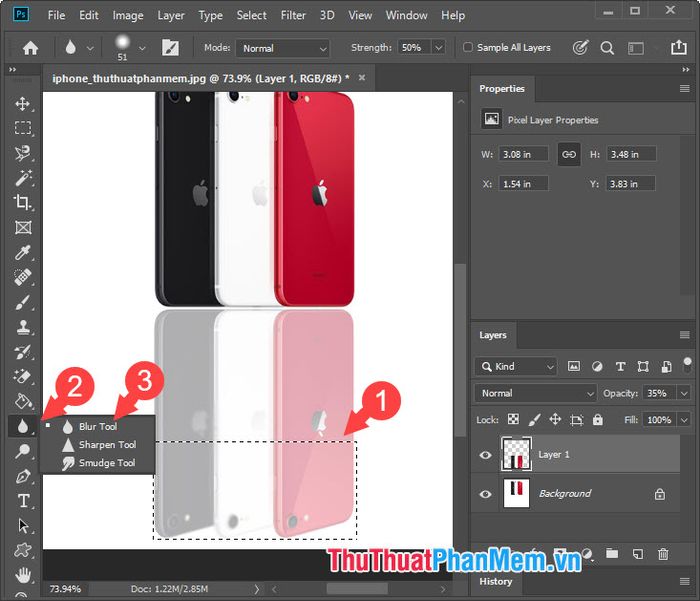Select the Custom Shape tool
Screen dimensions: 700x601
coord(23,550)
